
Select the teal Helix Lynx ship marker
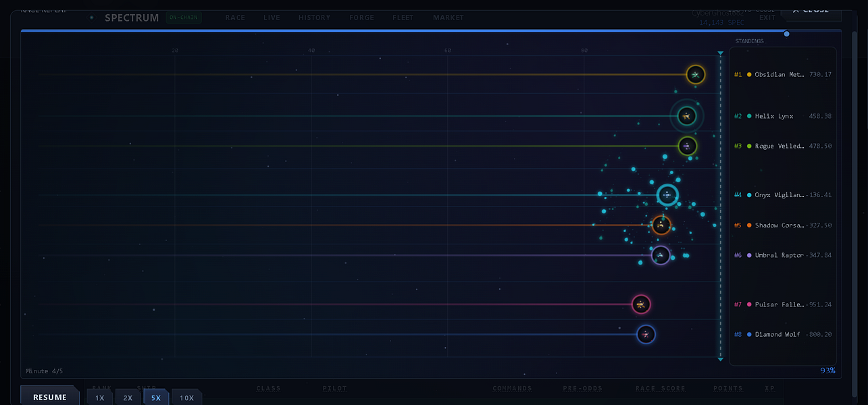[x=686, y=117]
